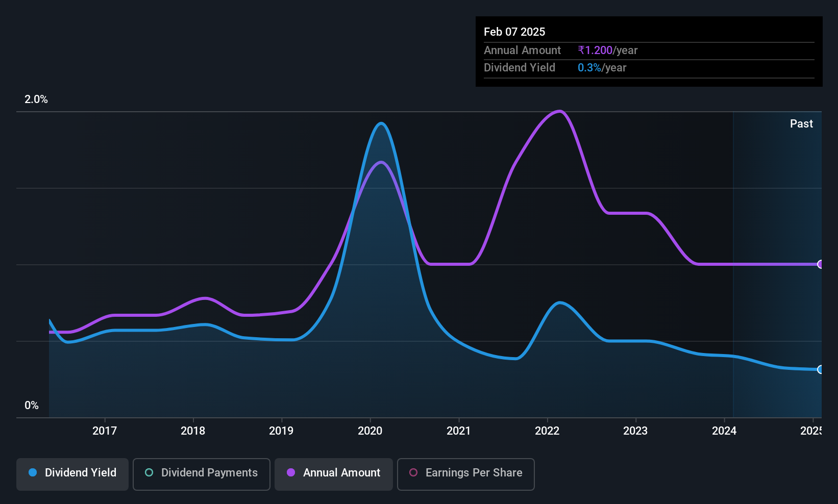Click the 2019 x-axis label
The image size is (838, 504).
[x=281, y=431]
